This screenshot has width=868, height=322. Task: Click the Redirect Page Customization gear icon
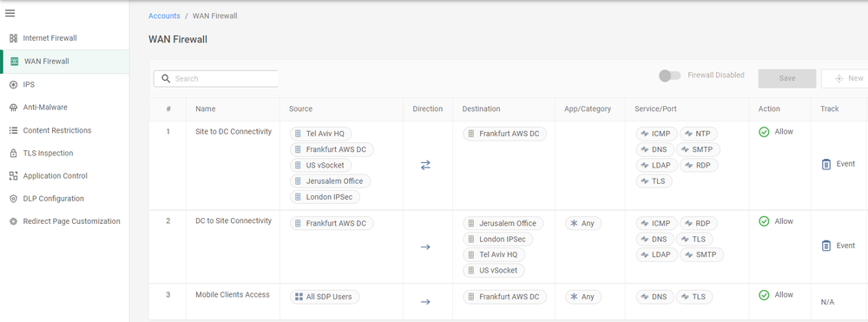(x=14, y=221)
